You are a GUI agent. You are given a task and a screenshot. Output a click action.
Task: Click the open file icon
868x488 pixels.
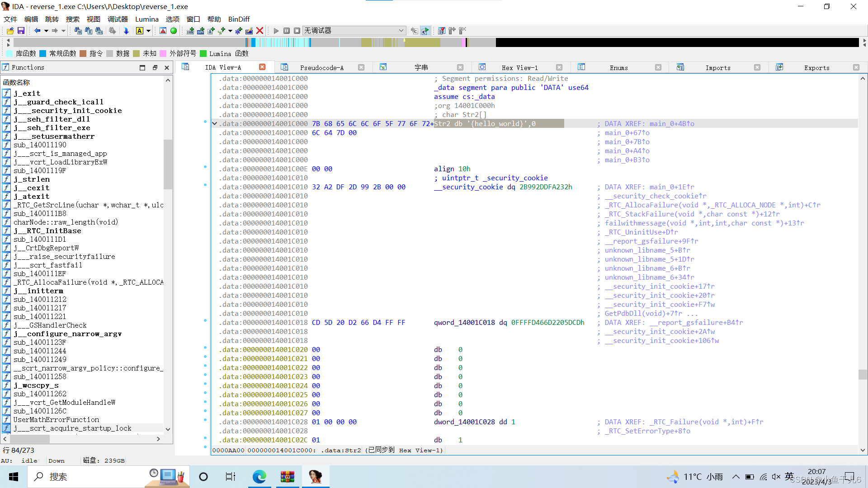click(10, 31)
